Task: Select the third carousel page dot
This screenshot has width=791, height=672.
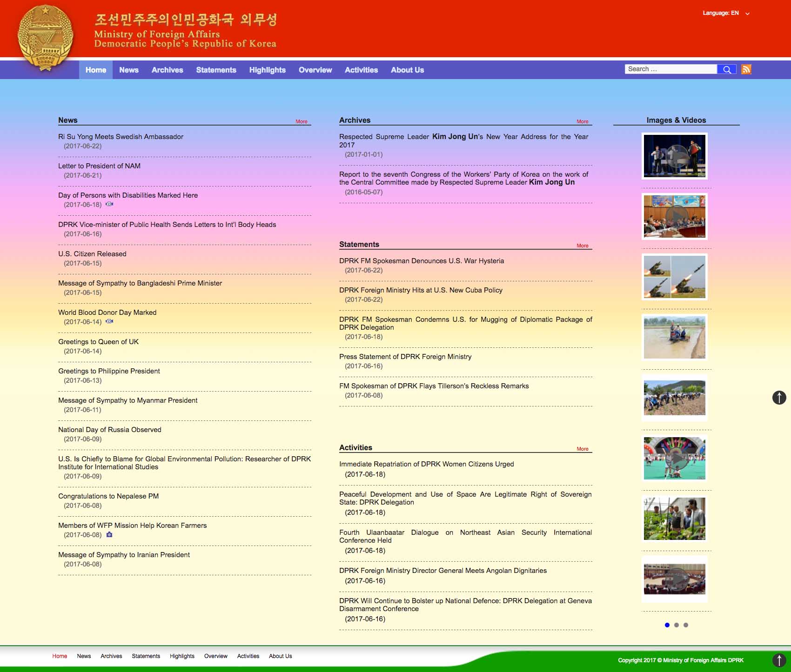Action: 686,625
